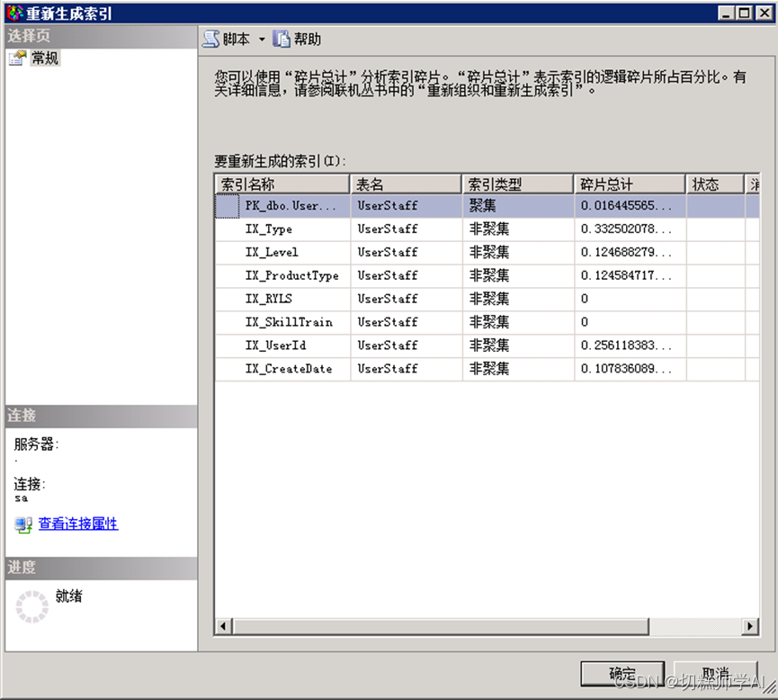The image size is (778, 700).
Task: Click fragmentation value 0.256118383...
Action: [x=626, y=346]
